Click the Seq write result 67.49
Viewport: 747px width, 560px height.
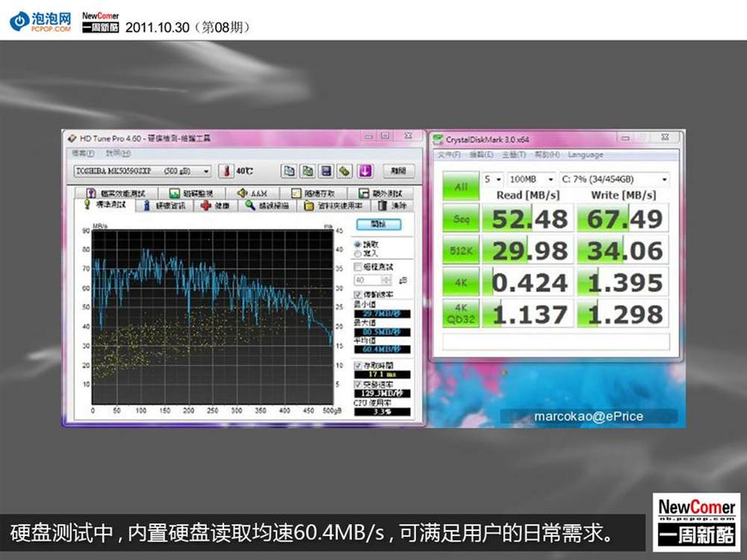click(623, 219)
